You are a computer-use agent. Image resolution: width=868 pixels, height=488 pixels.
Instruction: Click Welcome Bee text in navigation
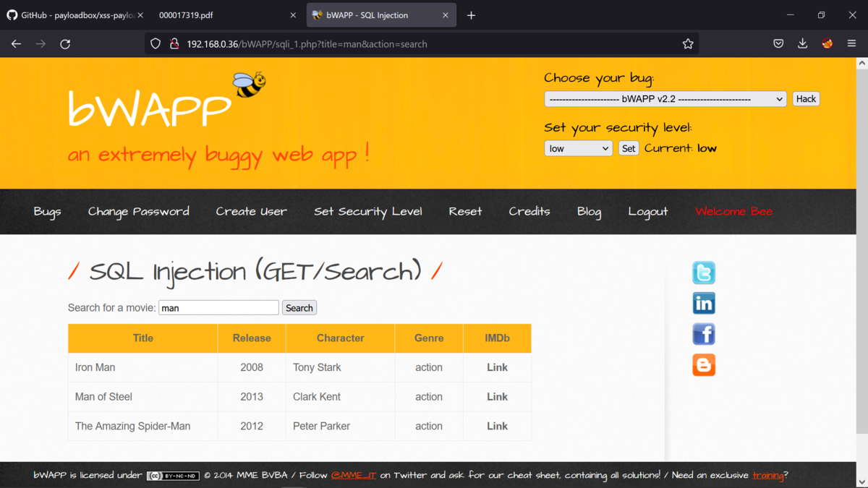pos(733,212)
